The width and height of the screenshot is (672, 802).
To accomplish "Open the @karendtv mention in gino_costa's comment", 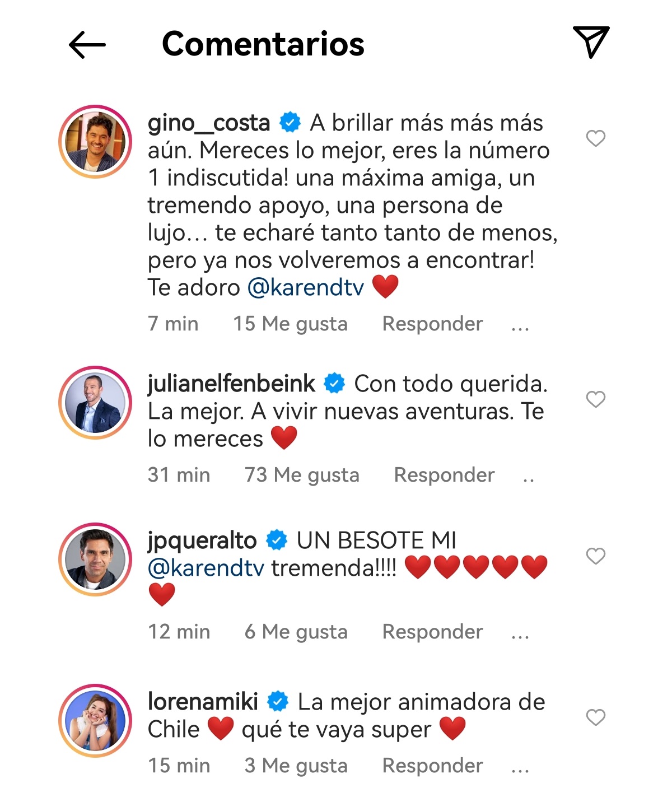I will pos(305,287).
